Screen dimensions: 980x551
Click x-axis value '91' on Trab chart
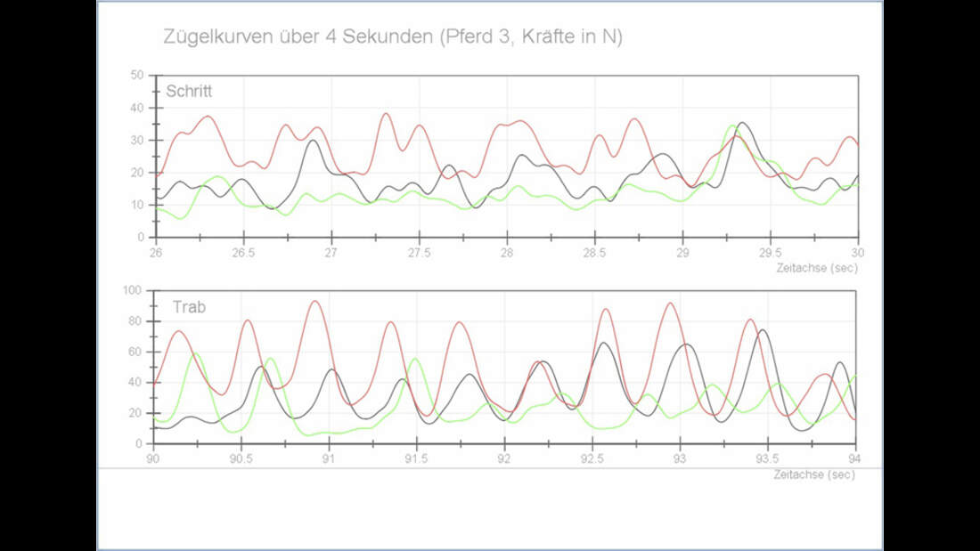tap(329, 458)
